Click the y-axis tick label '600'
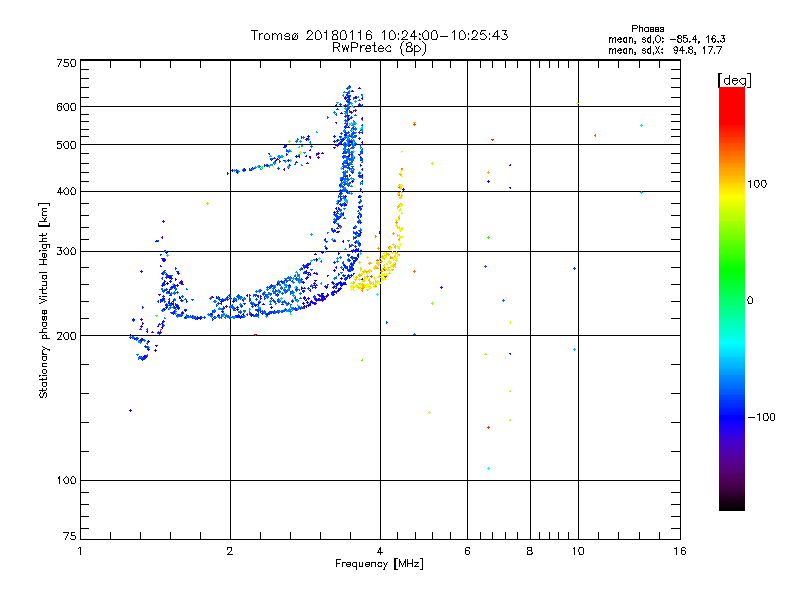 point(66,107)
